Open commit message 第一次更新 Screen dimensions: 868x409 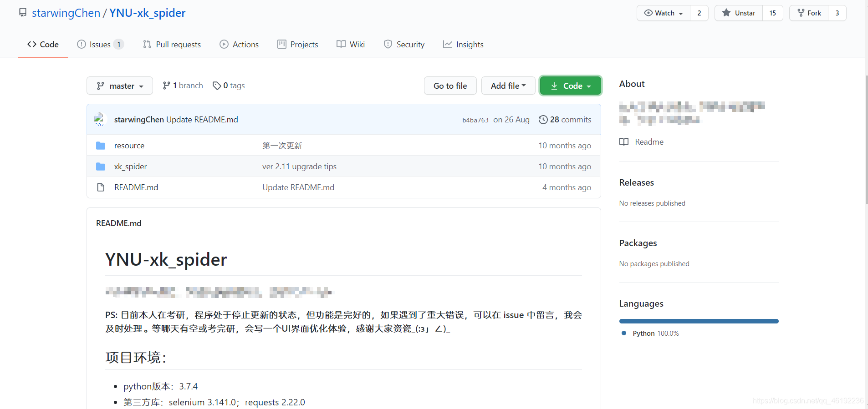click(282, 146)
